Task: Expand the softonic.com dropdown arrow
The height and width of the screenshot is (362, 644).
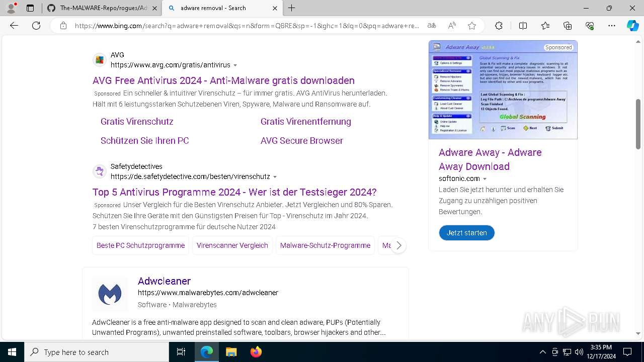Action: (485, 179)
